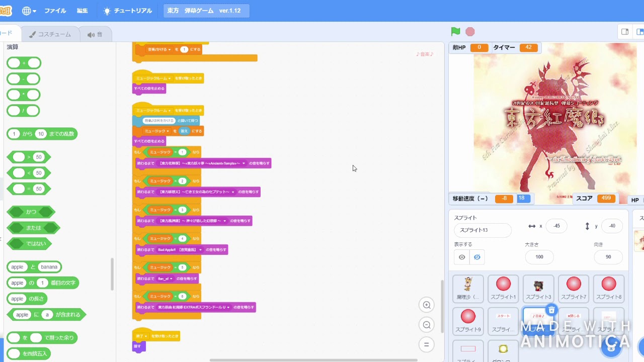Image resolution: width=644 pixels, height=362 pixels.
Task: Select the division operator block
Action: pyautogui.click(x=23, y=111)
